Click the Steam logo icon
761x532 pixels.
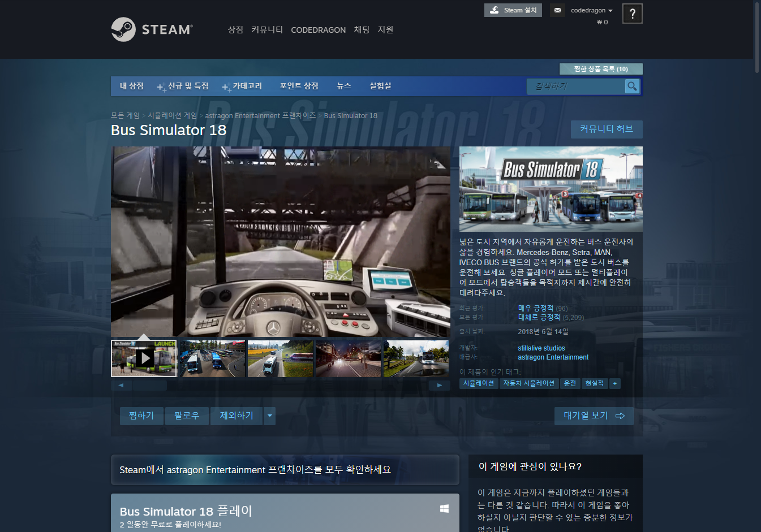[123, 29]
